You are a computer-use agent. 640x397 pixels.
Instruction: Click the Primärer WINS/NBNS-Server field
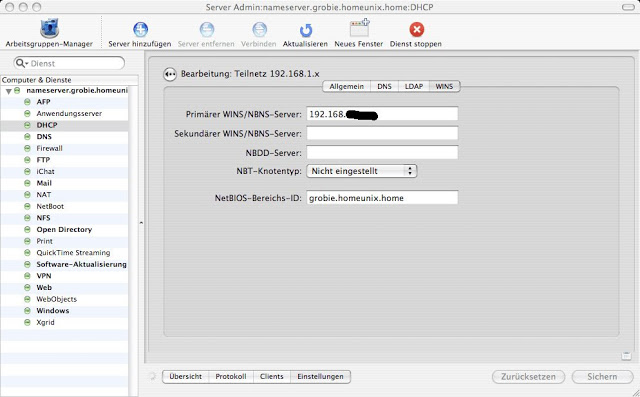[x=382, y=114]
